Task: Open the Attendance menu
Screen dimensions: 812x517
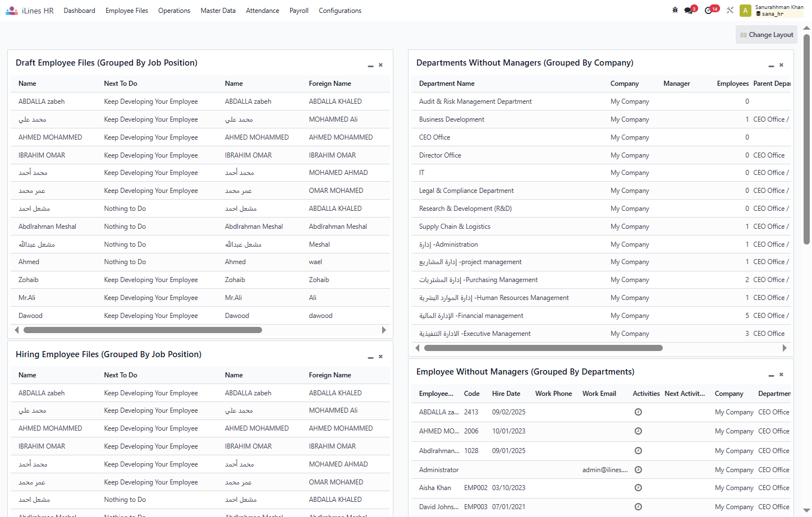Action: point(262,11)
